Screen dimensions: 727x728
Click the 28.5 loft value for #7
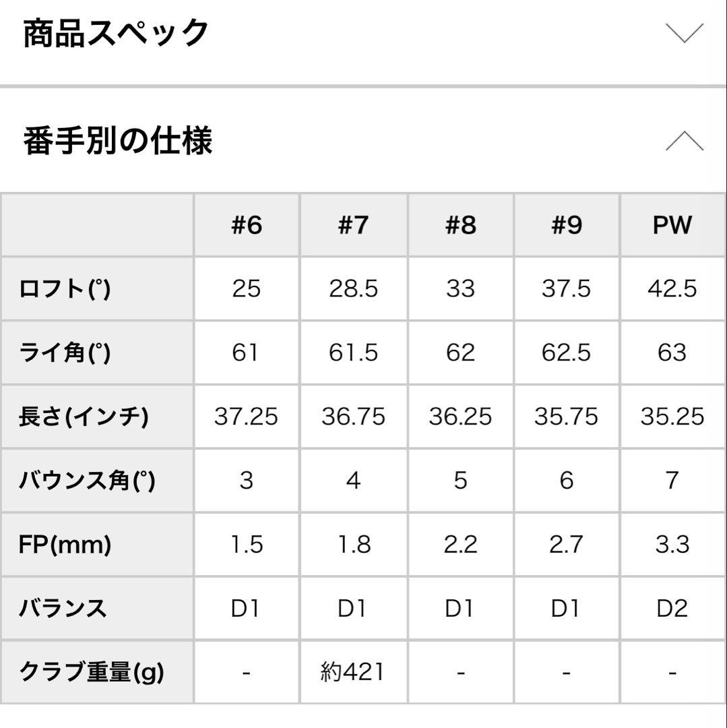click(353, 289)
